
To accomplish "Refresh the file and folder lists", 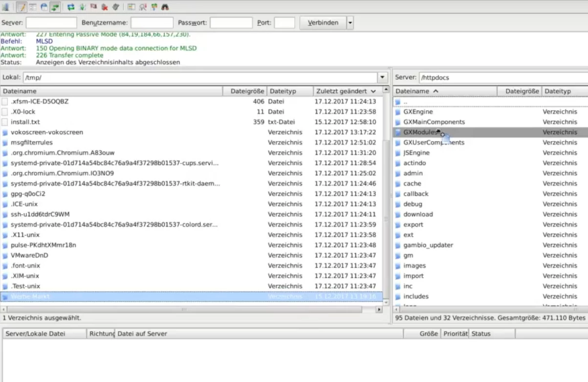I will [x=71, y=7].
